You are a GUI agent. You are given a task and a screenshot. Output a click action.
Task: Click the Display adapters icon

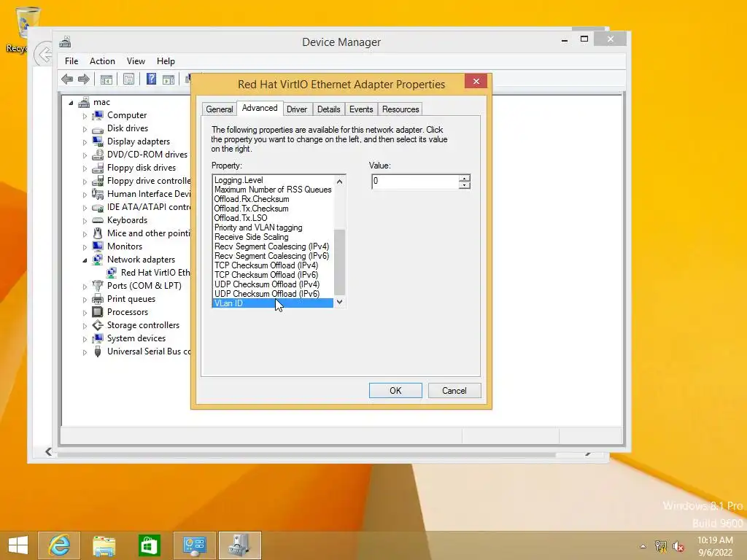point(98,141)
